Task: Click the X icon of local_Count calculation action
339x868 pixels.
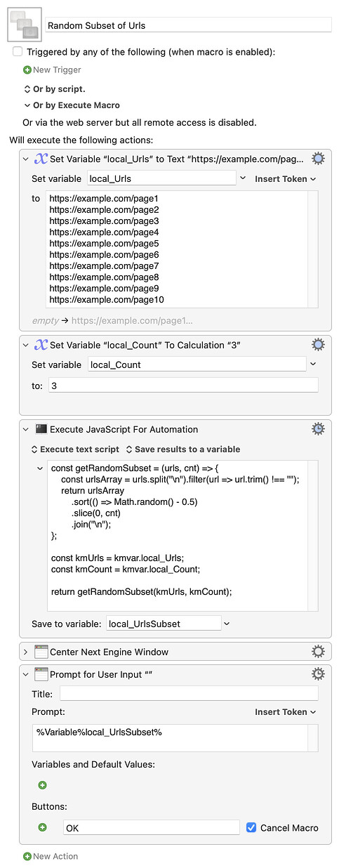Action: [x=41, y=345]
